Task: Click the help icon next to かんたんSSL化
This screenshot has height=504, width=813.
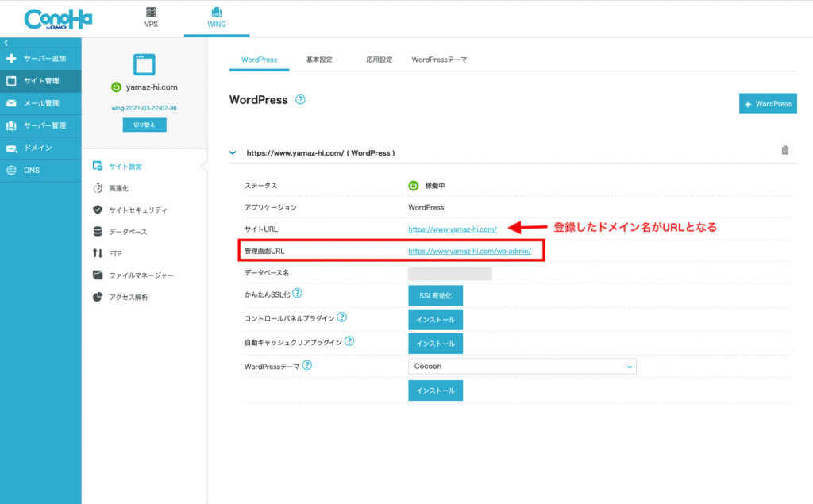Action: coord(297,293)
